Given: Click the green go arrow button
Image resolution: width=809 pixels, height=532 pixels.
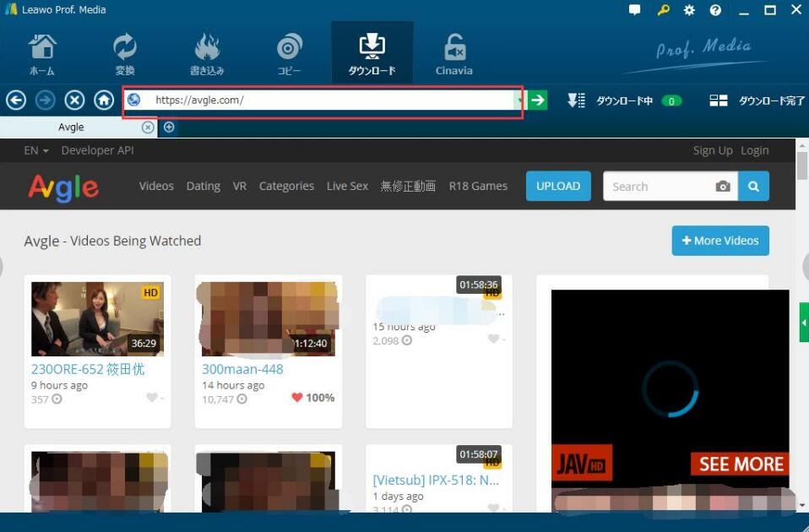Looking at the screenshot, I should (x=538, y=100).
